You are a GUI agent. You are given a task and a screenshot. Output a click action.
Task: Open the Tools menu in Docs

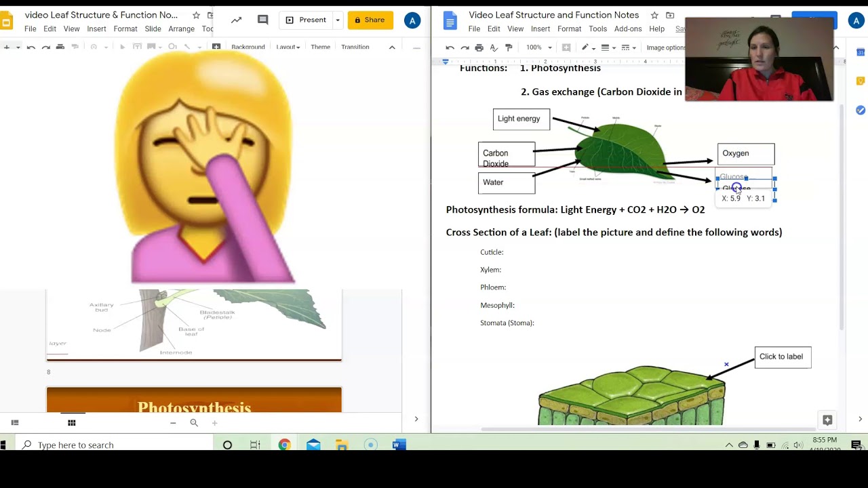click(597, 29)
